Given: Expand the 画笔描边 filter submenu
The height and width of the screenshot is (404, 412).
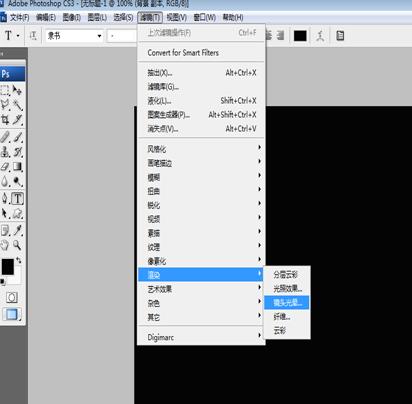Looking at the screenshot, I should tap(201, 163).
